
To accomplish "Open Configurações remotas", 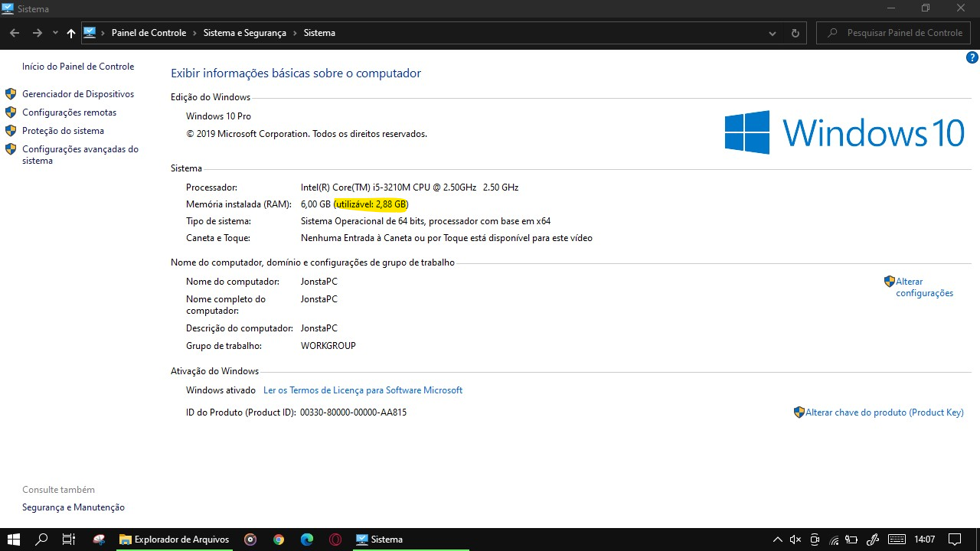I will point(70,112).
